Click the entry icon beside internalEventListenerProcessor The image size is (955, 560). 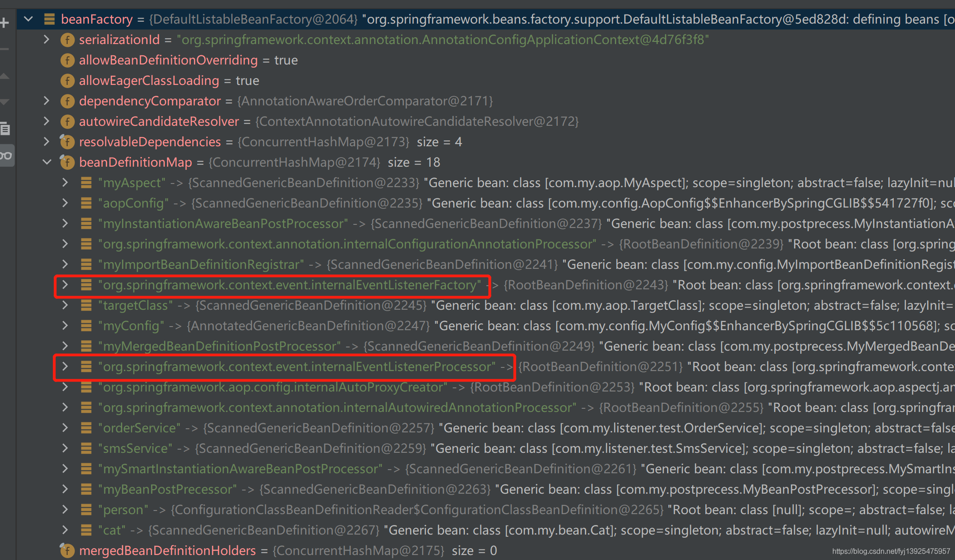(86, 367)
